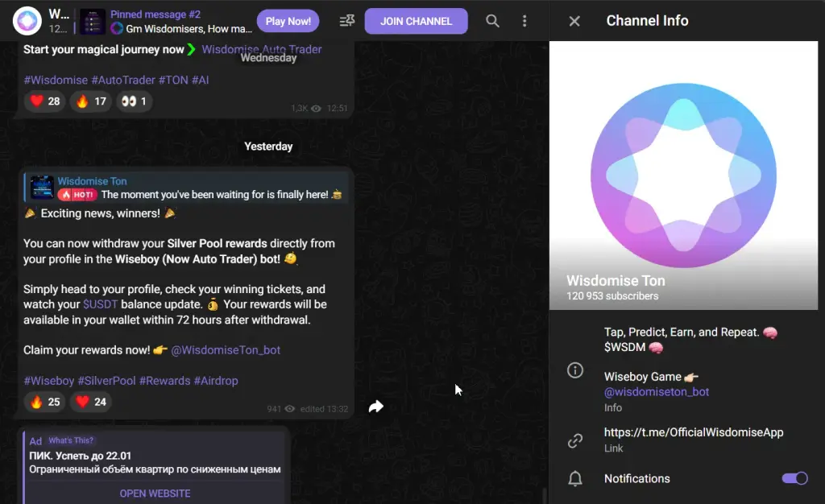
Task: React with eyes emoji showing 1
Action: tap(135, 101)
